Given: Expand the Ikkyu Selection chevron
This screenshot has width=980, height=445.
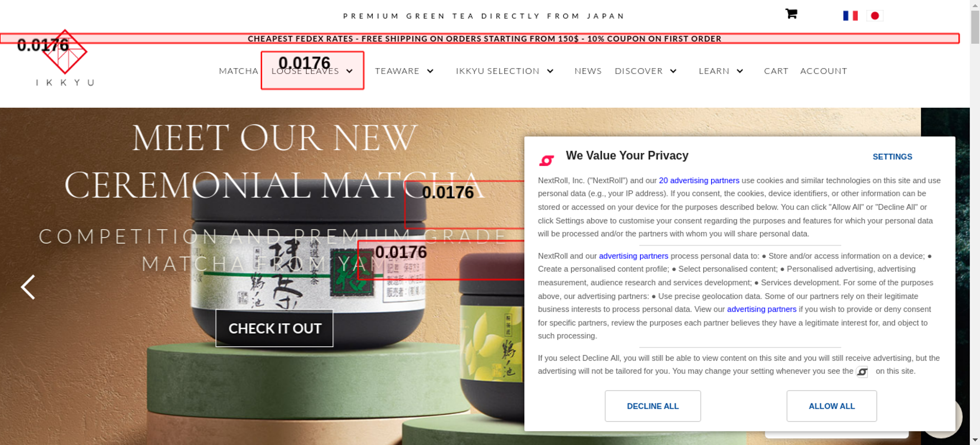Looking at the screenshot, I should tap(550, 71).
